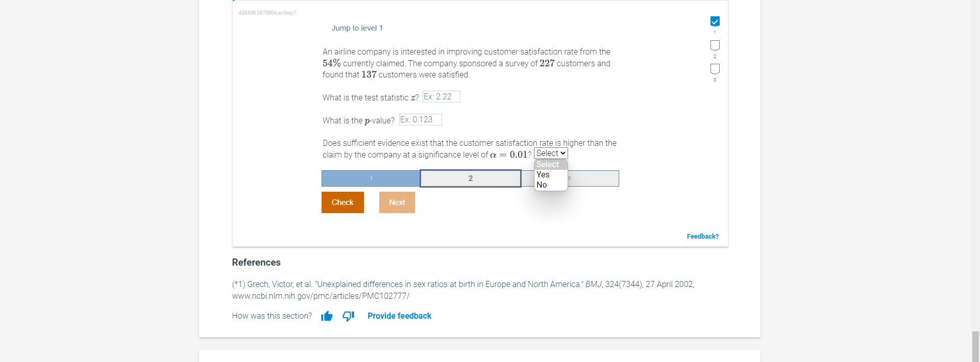Check the level 3 checkbox
The image size is (980, 362).
(x=715, y=69)
